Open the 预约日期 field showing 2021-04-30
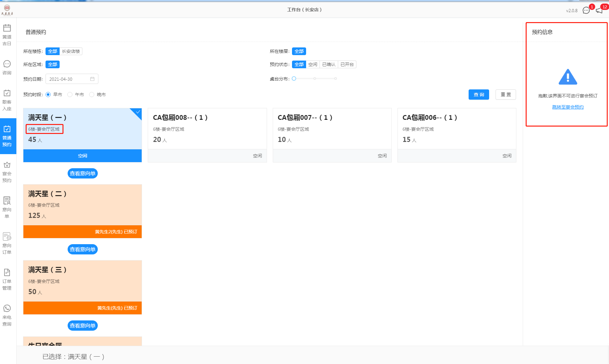609x364 pixels. point(72,79)
